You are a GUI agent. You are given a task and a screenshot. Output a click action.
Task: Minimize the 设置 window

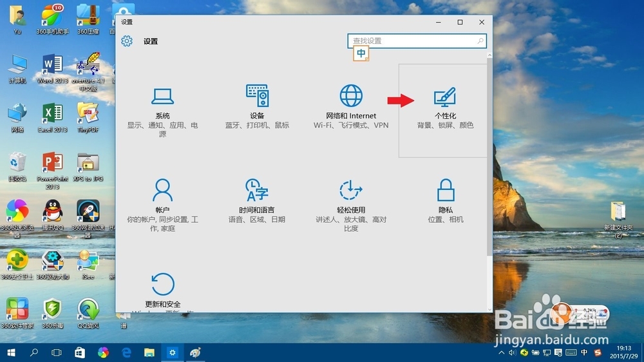click(x=439, y=22)
